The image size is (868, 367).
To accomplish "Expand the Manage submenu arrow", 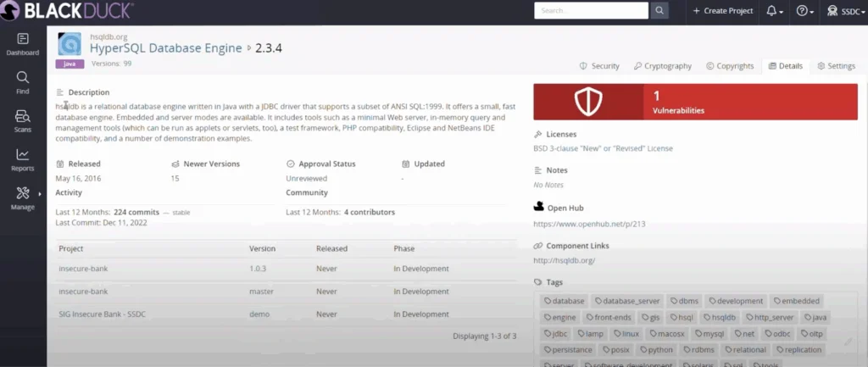I will point(39,194).
